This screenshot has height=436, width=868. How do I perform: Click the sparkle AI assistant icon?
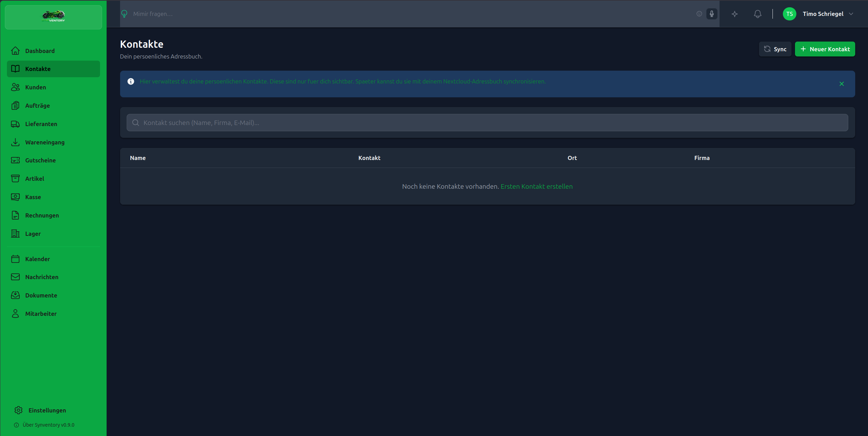pos(734,14)
